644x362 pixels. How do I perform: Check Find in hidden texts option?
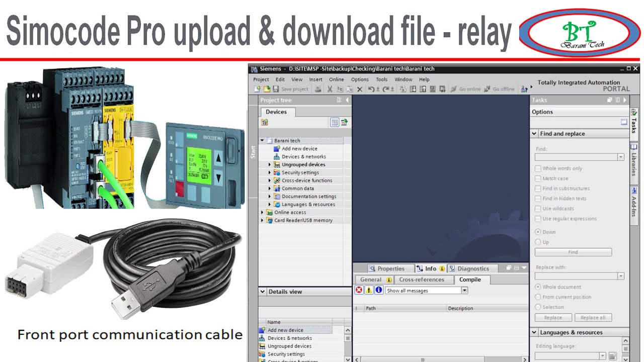pos(538,199)
